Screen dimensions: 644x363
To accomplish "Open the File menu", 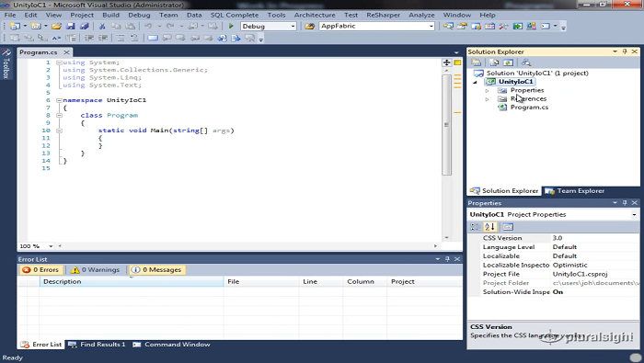I will pyautogui.click(x=10, y=15).
